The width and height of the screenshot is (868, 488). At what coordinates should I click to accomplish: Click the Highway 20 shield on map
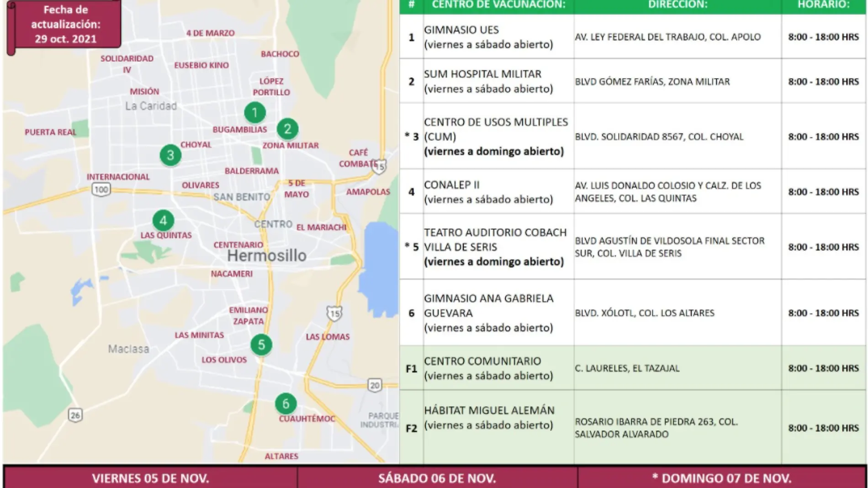375,385
